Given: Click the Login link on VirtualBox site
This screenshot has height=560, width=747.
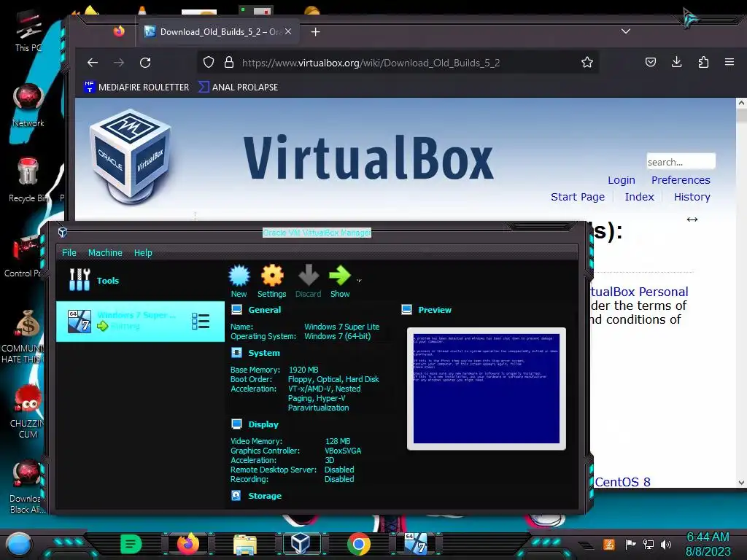Looking at the screenshot, I should [622, 180].
